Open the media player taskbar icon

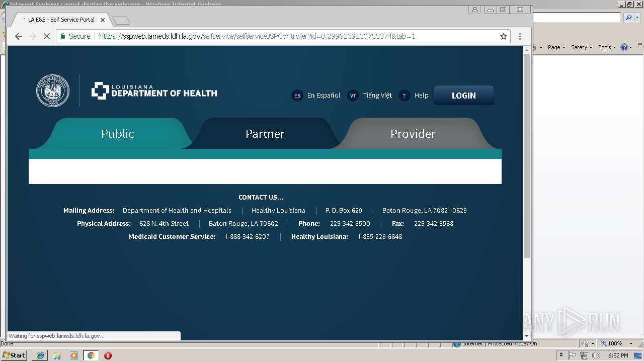[x=74, y=355]
